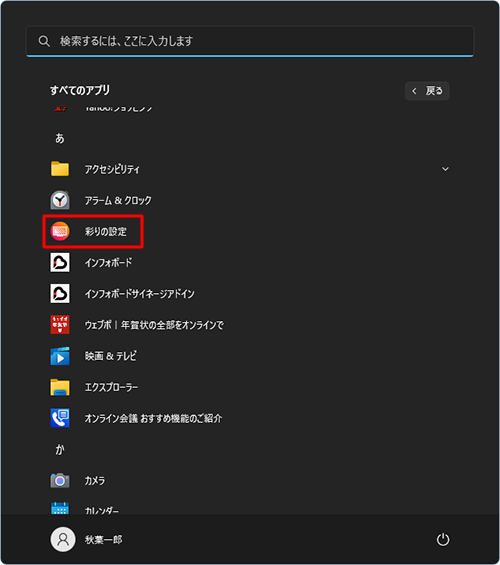Click the search magnifier icon
Screen dimensions: 500x565
tap(44, 41)
